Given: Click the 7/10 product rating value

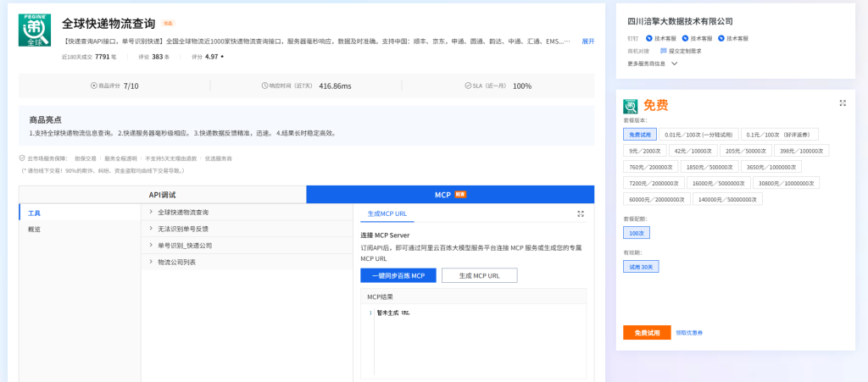Looking at the screenshot, I should (x=131, y=86).
